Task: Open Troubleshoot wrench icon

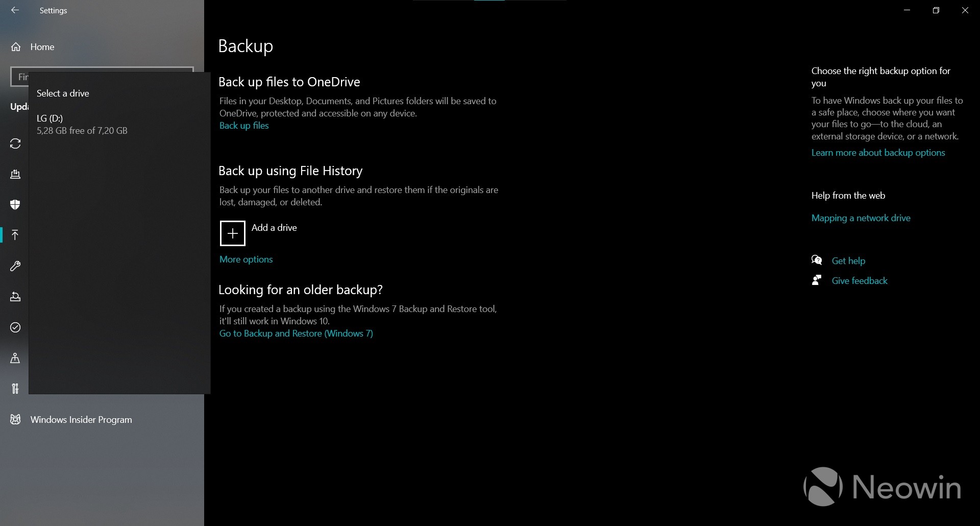Action: coord(15,266)
